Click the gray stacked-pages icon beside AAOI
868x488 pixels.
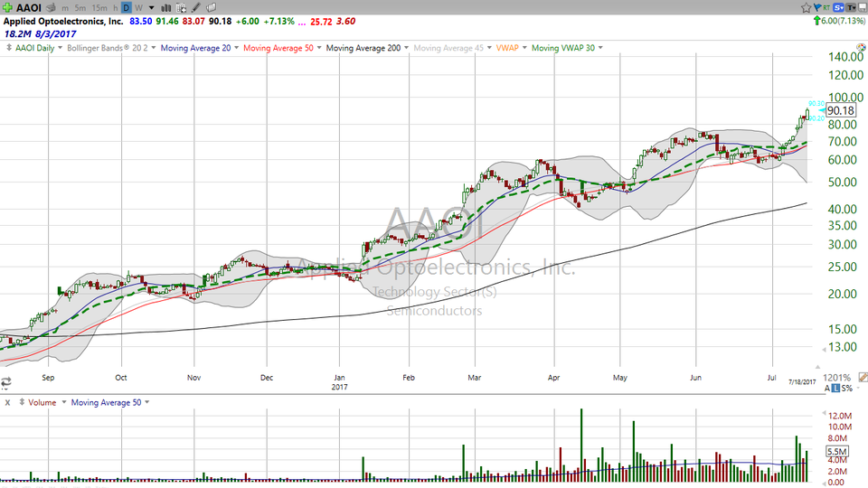pos(51,8)
